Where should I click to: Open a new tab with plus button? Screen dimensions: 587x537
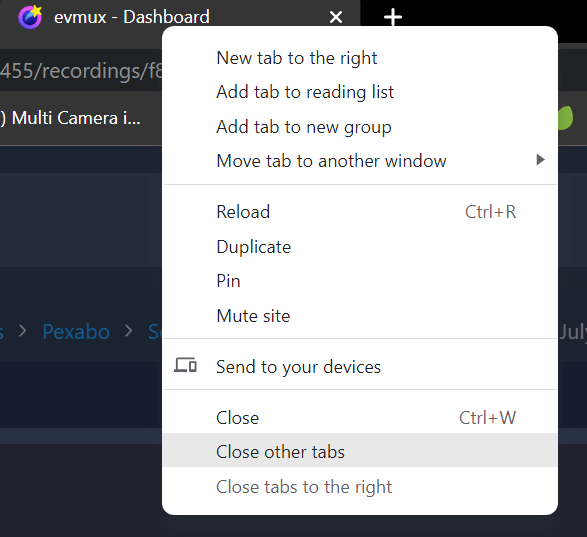coord(393,17)
